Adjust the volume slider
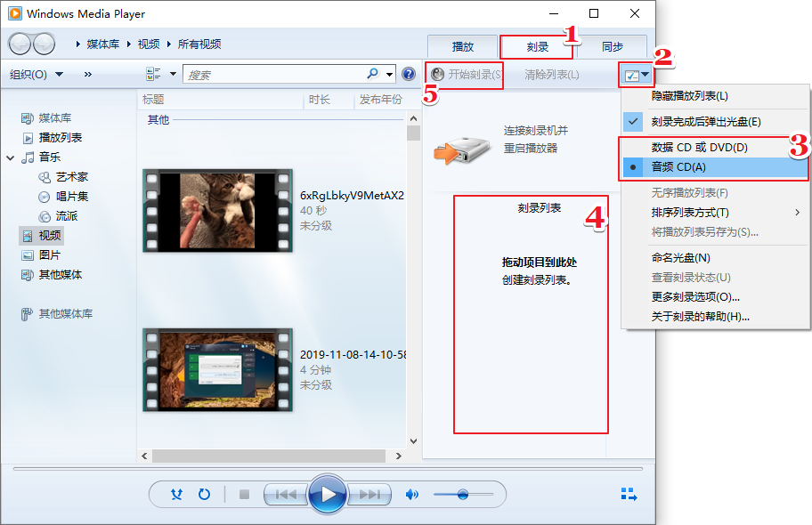Screen dimensions: 812x525 point(463,495)
